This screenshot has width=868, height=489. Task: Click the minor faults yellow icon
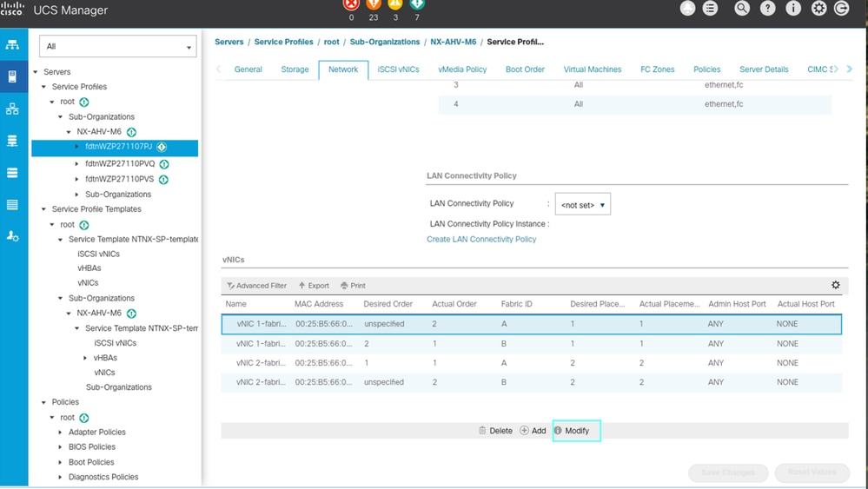395,5
